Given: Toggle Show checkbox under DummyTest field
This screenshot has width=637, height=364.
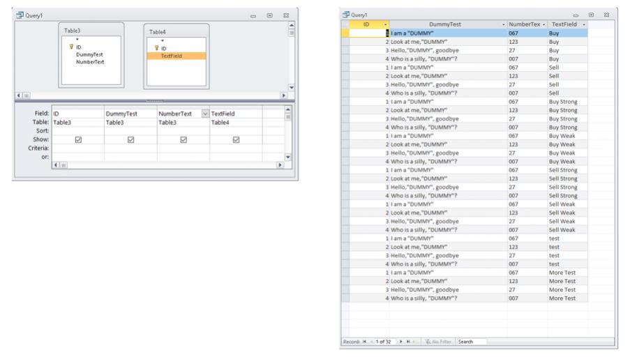Looking at the screenshot, I should (x=130, y=139).
